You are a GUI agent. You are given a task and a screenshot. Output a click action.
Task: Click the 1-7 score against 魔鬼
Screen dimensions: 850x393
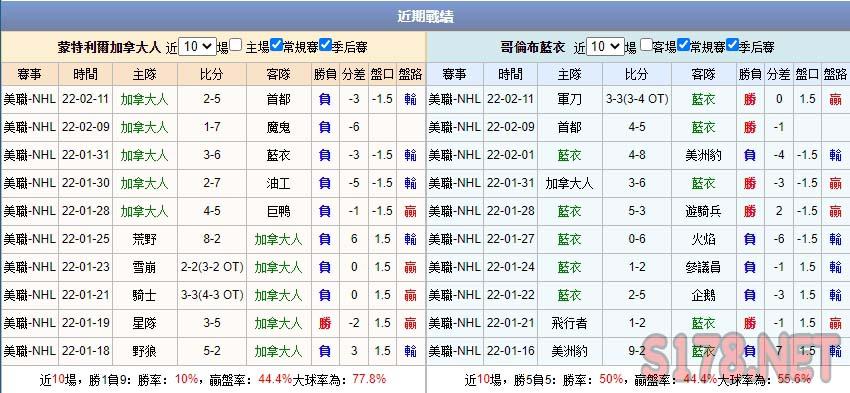tap(212, 127)
